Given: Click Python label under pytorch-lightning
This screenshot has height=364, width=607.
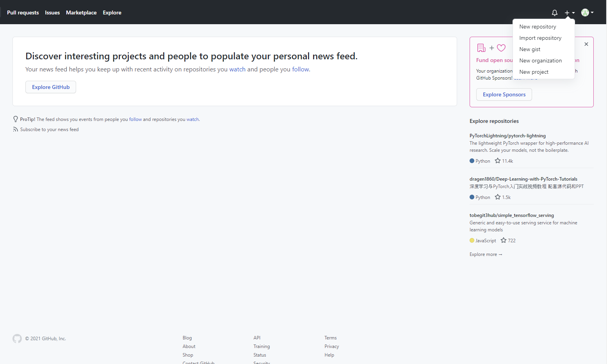Looking at the screenshot, I should click(x=483, y=161).
